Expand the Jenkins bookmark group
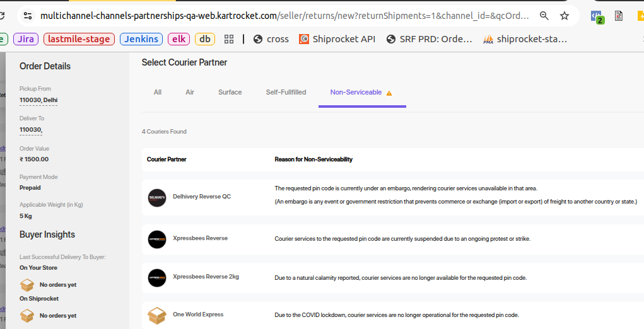 (x=141, y=39)
